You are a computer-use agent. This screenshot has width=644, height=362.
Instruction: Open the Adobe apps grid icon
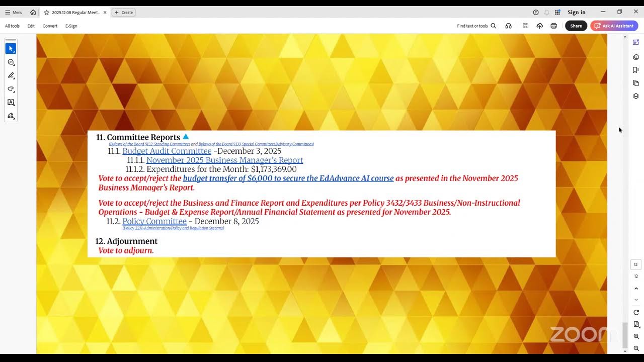(x=557, y=12)
